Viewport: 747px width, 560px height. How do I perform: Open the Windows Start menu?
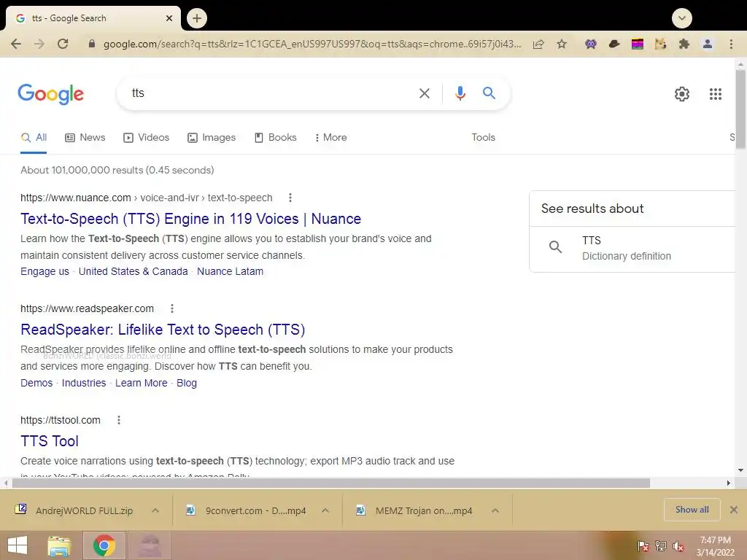tap(18, 545)
